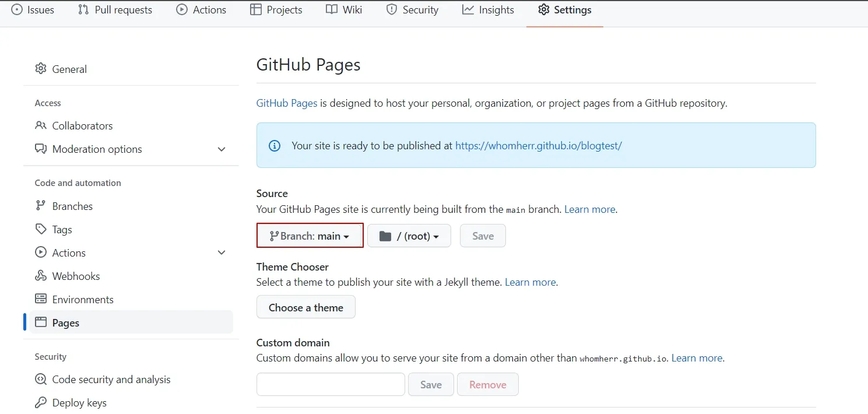The height and width of the screenshot is (414, 868).
Task: Open the Insights tab
Action: pos(488,10)
